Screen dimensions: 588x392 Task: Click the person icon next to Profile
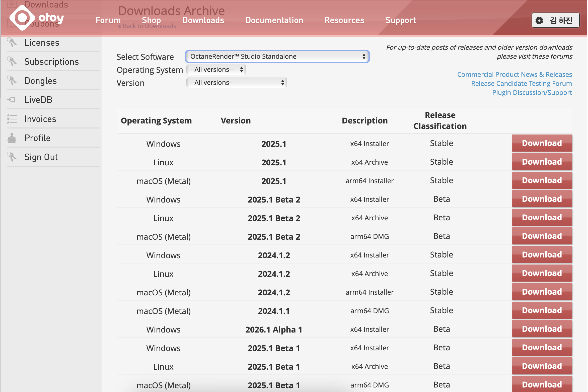tap(12, 138)
